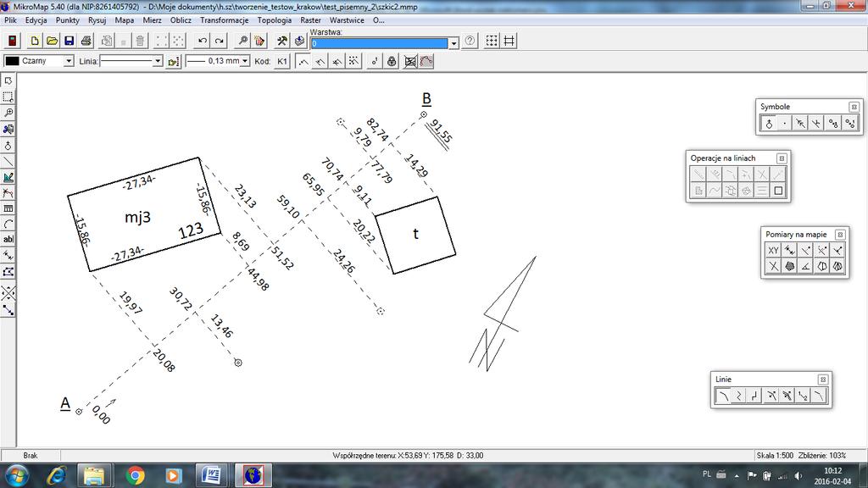Open the Transformacje menu

point(224,20)
